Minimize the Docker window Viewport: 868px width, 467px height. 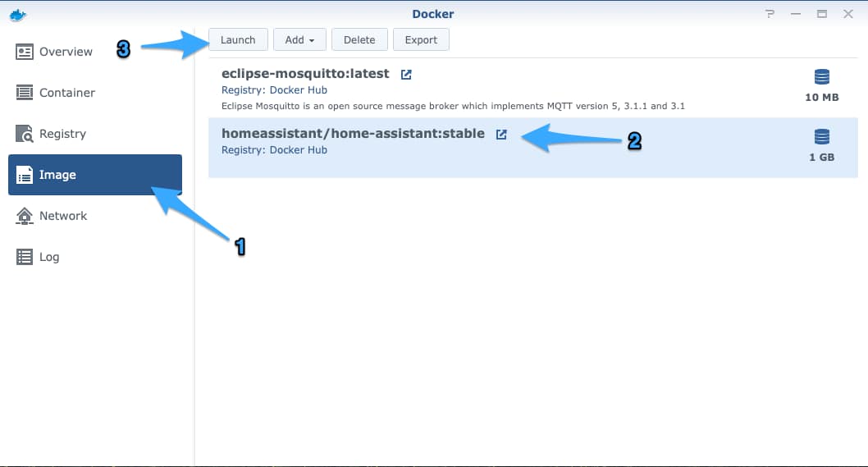click(796, 14)
